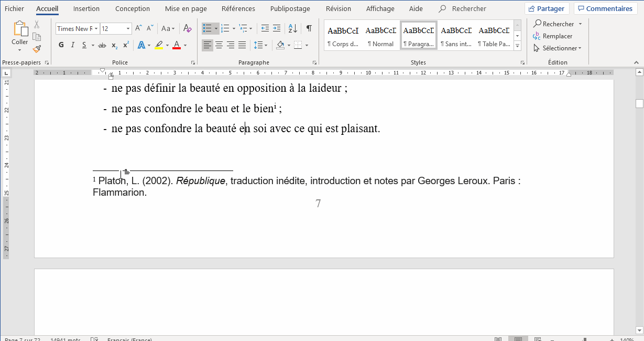The height and width of the screenshot is (341, 644).
Task: Open the underline style dropdown arrow
Action: point(93,45)
